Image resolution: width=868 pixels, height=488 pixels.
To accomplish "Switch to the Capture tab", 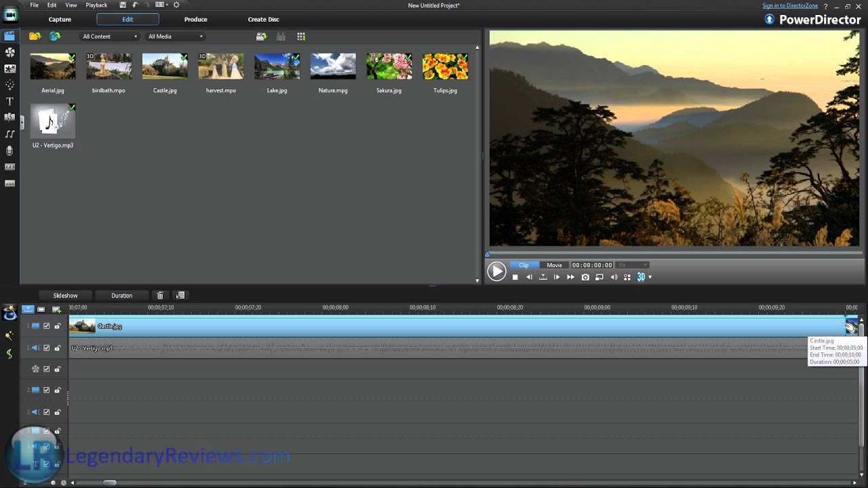I will [60, 20].
